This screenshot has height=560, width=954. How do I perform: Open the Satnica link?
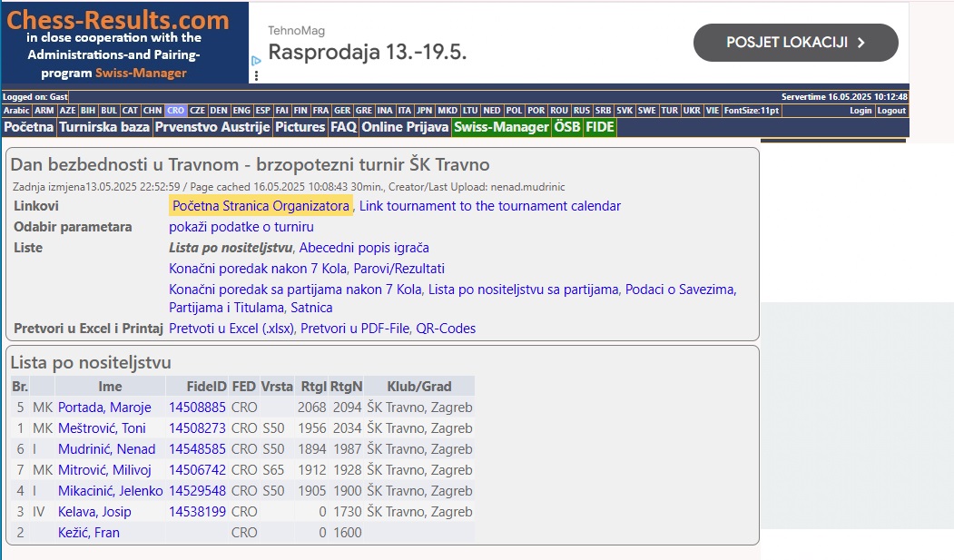coord(311,308)
